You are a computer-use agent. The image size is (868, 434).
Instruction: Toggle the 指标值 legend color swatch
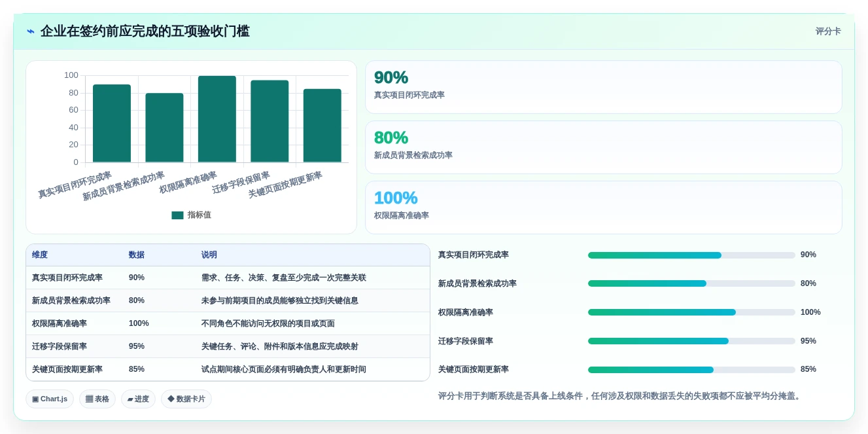[x=177, y=215]
